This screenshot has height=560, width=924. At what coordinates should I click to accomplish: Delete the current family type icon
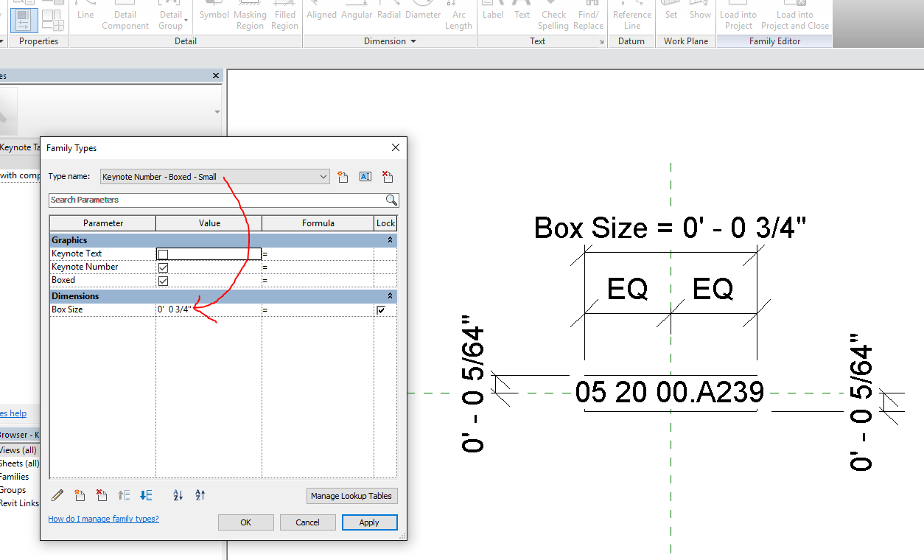(x=388, y=177)
